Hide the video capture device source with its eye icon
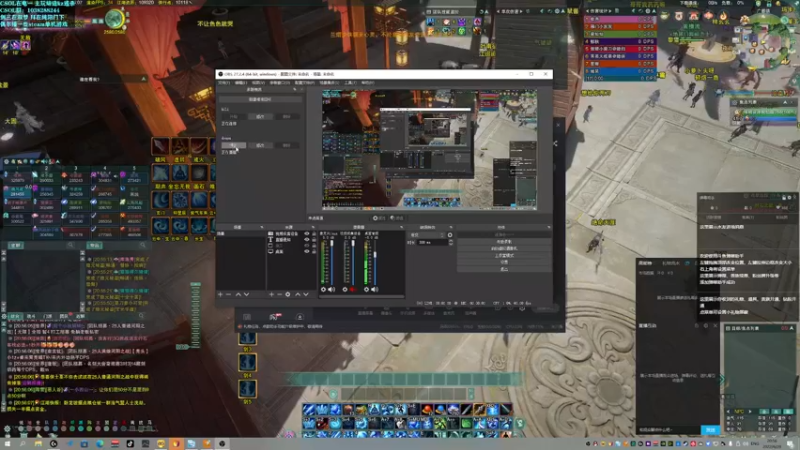Viewport: 800px width, 450px height. [x=307, y=234]
